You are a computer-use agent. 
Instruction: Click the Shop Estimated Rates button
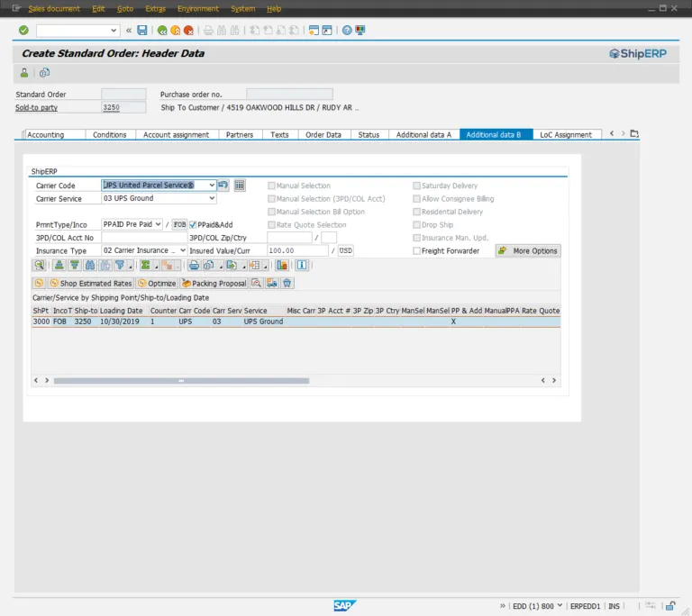(91, 284)
